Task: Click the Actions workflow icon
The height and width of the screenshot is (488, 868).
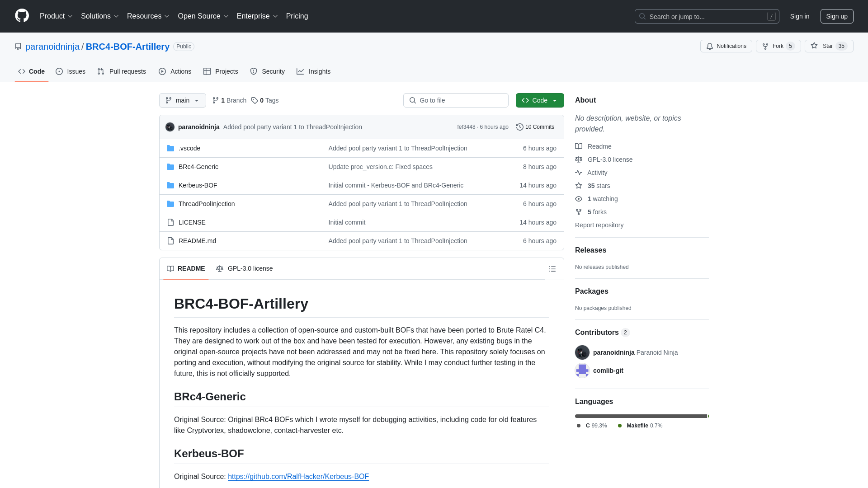Action: point(162,71)
